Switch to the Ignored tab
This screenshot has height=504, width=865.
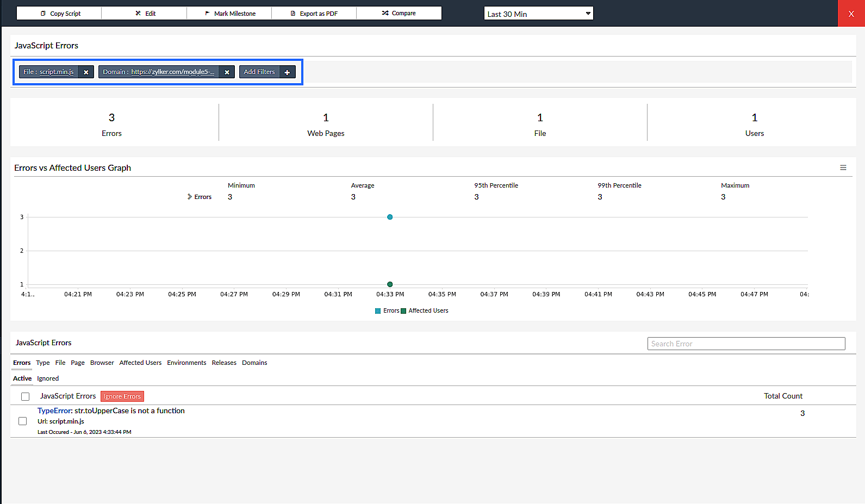(48, 378)
